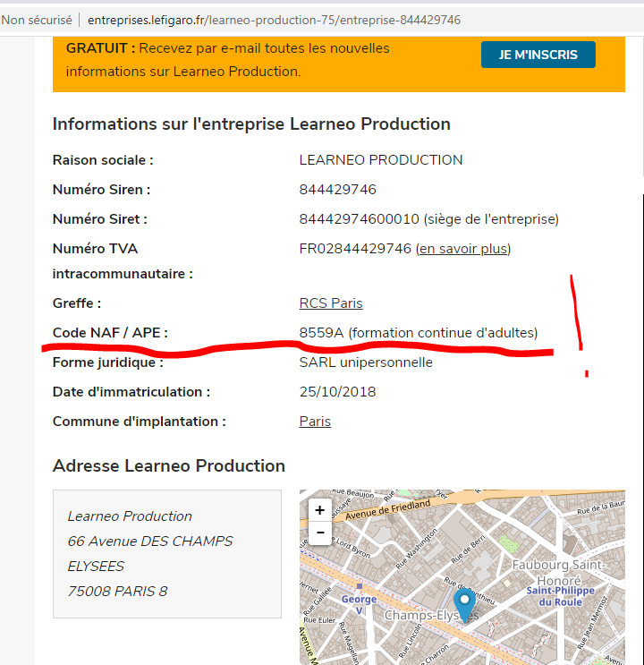Viewport: 644px width, 665px height.
Task: Focus the browser URL address bar
Action: tap(274, 20)
